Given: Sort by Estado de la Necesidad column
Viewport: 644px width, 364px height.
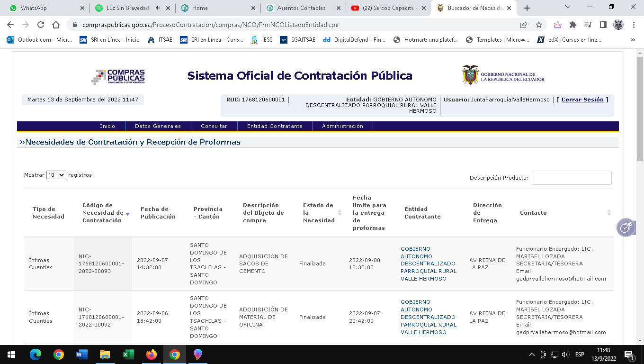Looking at the screenshot, I should point(340,213).
